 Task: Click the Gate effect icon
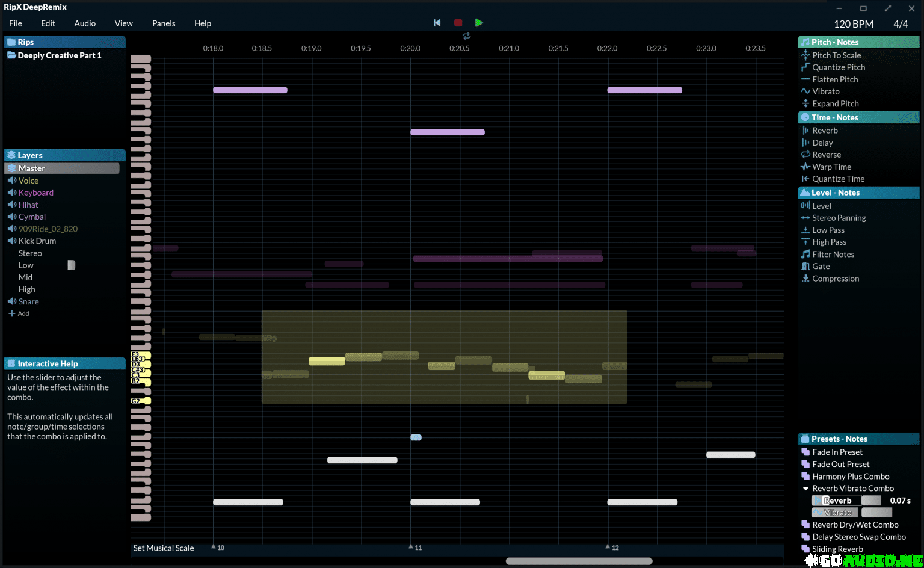[x=805, y=266]
